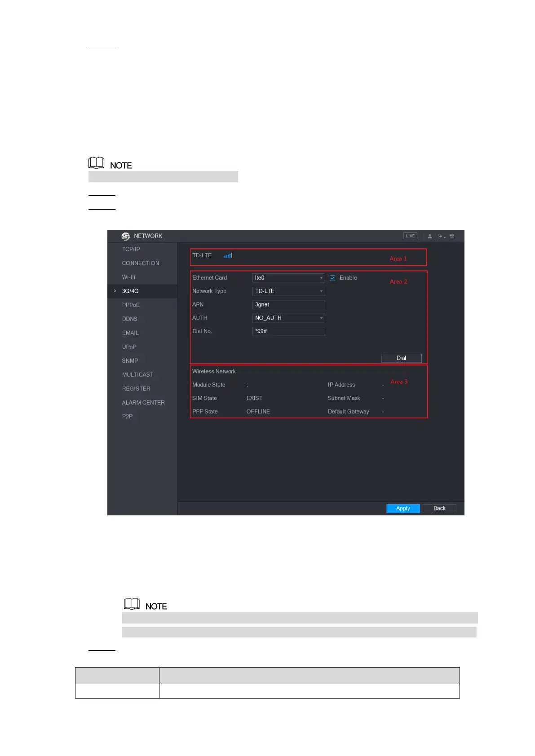Click the Module State label
The width and height of the screenshot is (535, 756).
coord(209,385)
